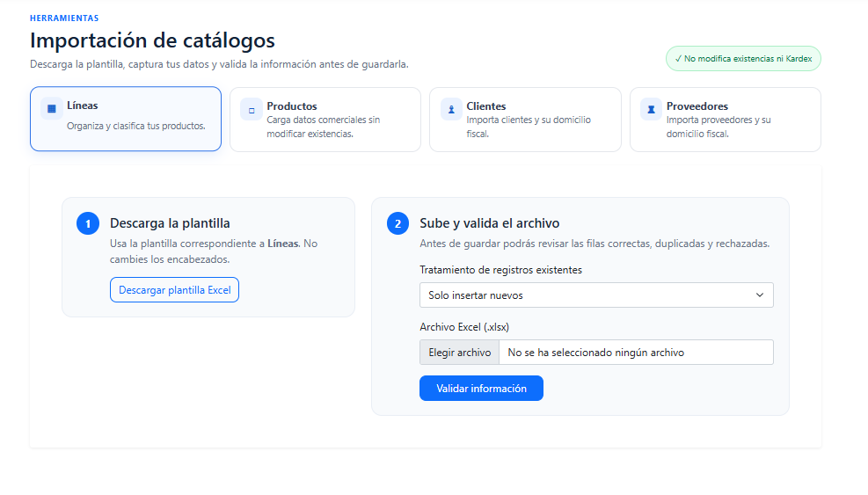Click the Herramientas breadcrumb label

point(64,18)
